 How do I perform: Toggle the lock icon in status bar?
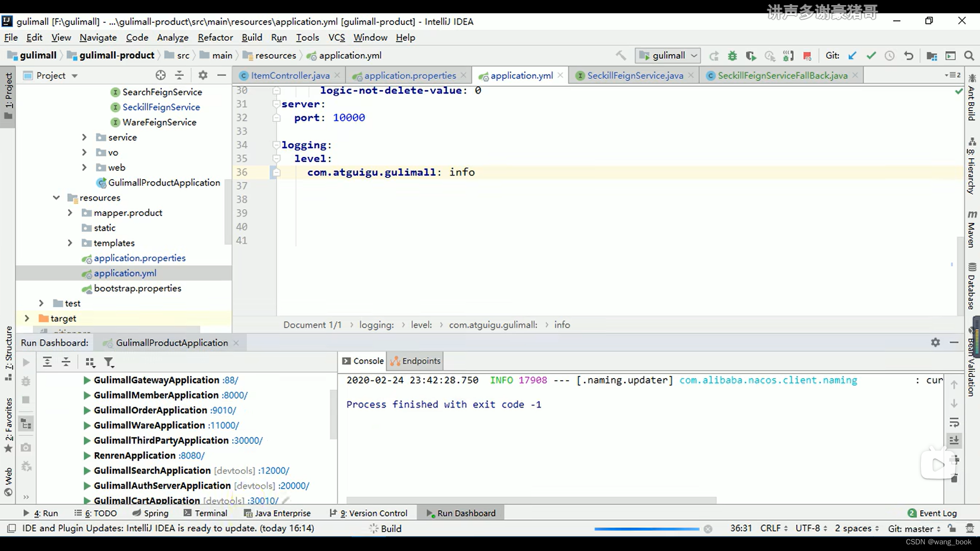point(952,528)
